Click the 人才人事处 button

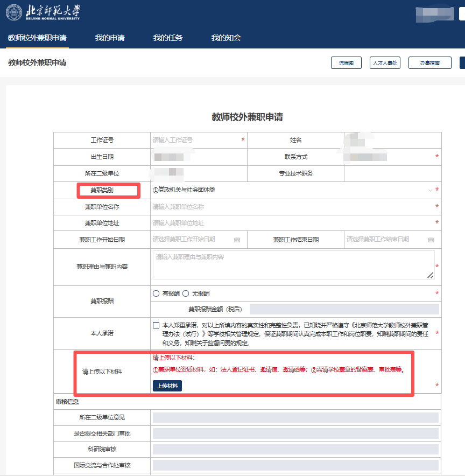point(385,63)
